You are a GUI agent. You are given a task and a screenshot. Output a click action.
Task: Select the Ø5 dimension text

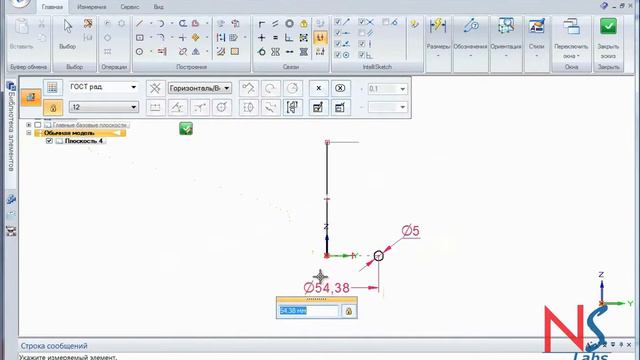click(x=411, y=231)
